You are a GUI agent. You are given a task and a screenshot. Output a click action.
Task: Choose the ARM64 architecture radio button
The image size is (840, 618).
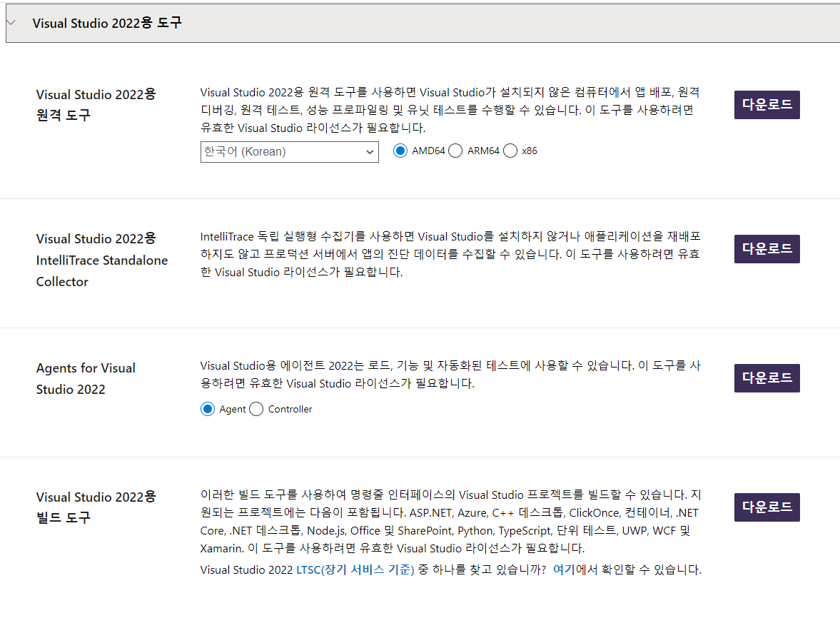pyautogui.click(x=455, y=151)
